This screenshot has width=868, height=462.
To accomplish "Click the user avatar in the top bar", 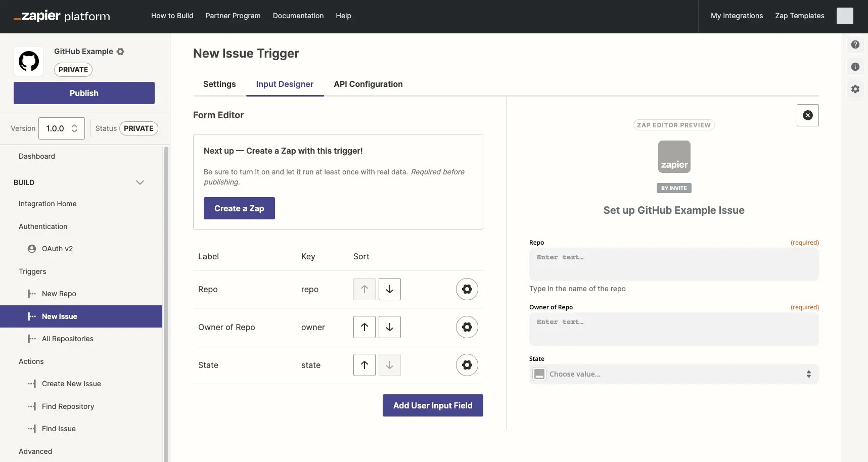I will pos(845,16).
